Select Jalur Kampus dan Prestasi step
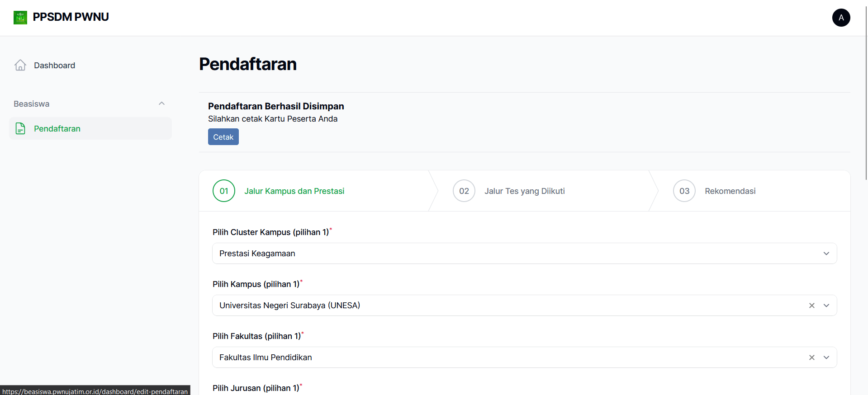Screen dimensions: 868x395 click(x=294, y=191)
